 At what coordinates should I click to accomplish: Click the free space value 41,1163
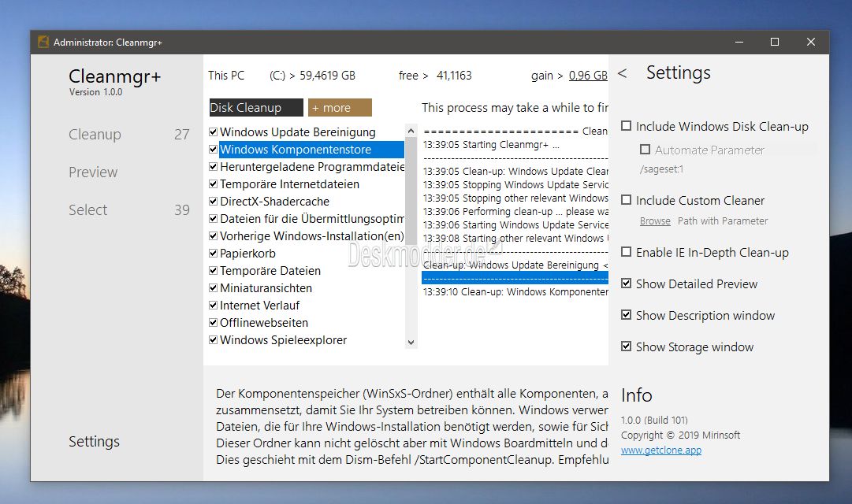[454, 76]
